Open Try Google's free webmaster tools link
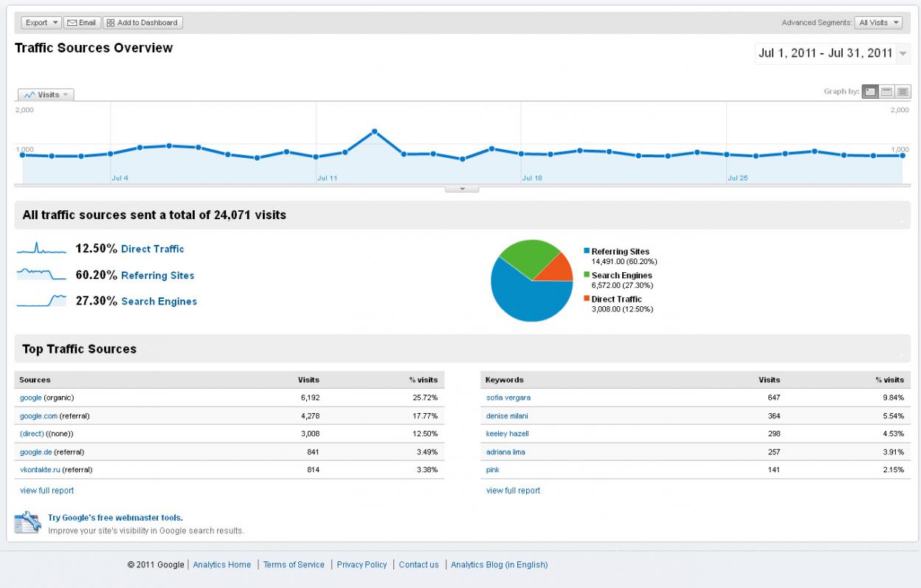921x588 pixels. tap(115, 518)
